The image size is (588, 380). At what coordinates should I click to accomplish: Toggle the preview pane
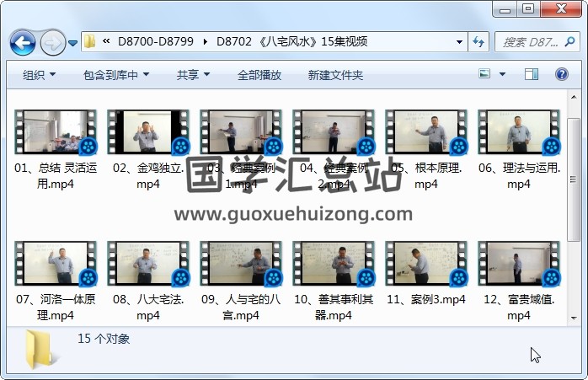(531, 74)
